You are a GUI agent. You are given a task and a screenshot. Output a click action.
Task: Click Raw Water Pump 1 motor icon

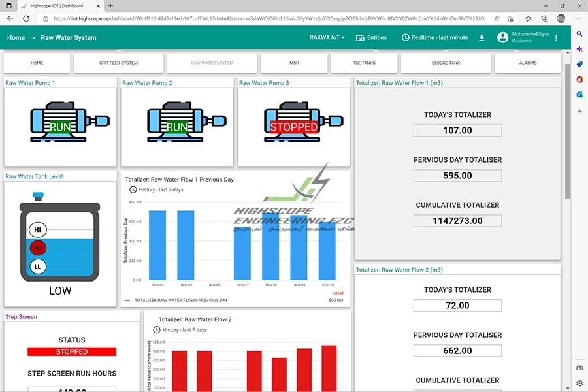[x=70, y=122]
